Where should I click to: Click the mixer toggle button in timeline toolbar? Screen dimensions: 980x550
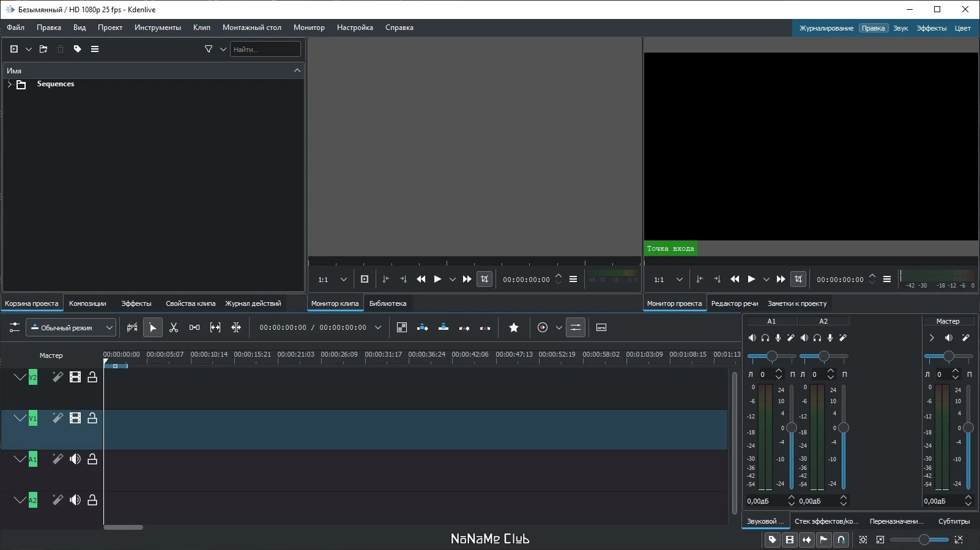click(576, 328)
